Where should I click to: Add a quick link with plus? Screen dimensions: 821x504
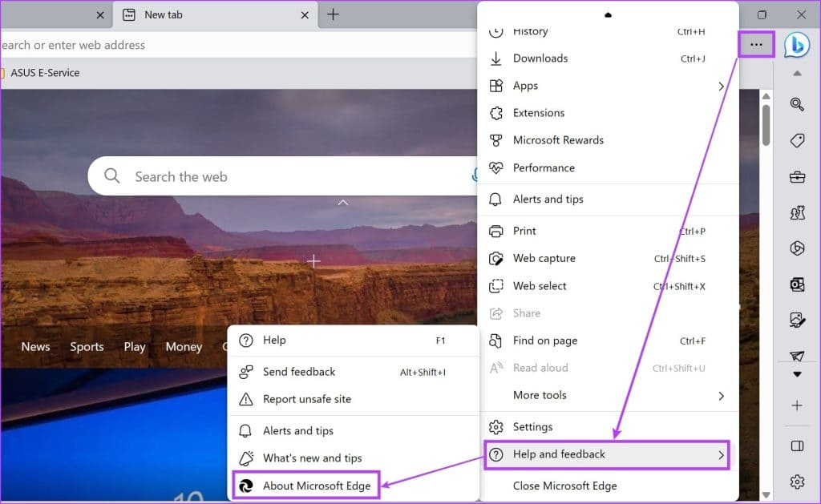click(x=313, y=260)
